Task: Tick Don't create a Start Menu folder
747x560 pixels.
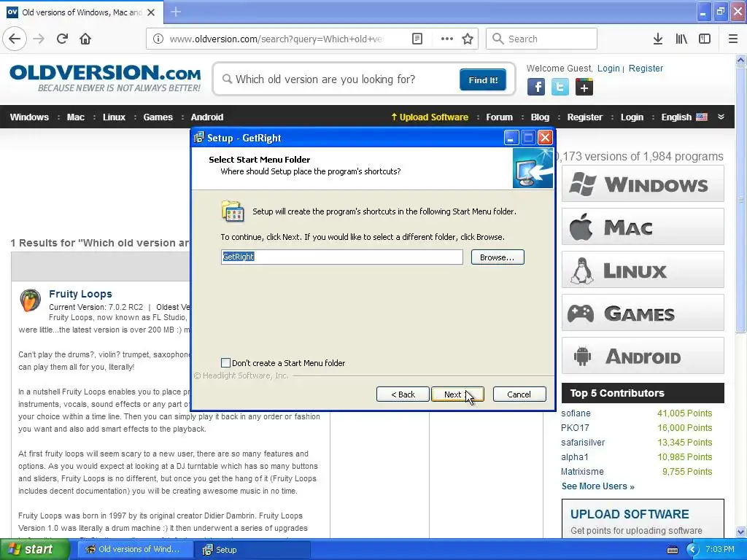Action: tap(226, 363)
